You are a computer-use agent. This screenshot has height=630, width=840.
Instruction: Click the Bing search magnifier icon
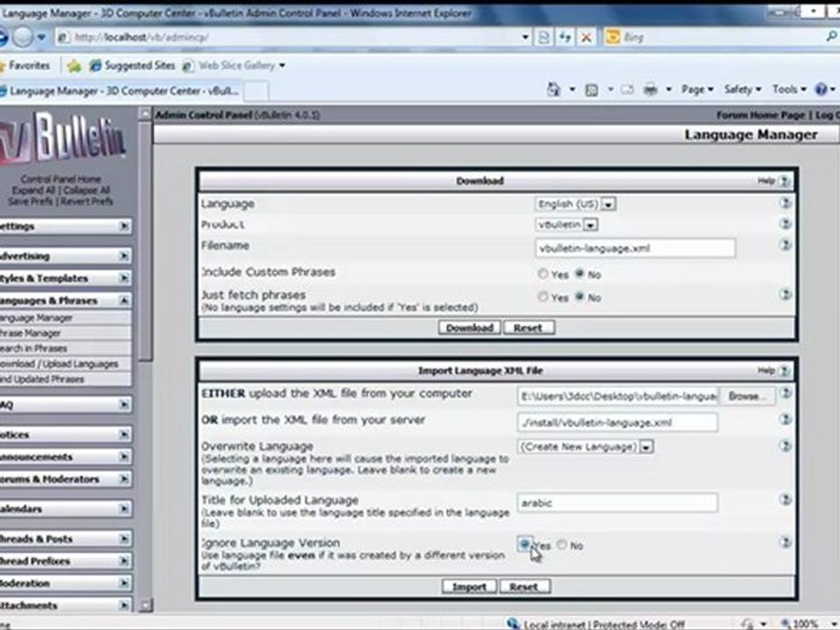coord(830,37)
